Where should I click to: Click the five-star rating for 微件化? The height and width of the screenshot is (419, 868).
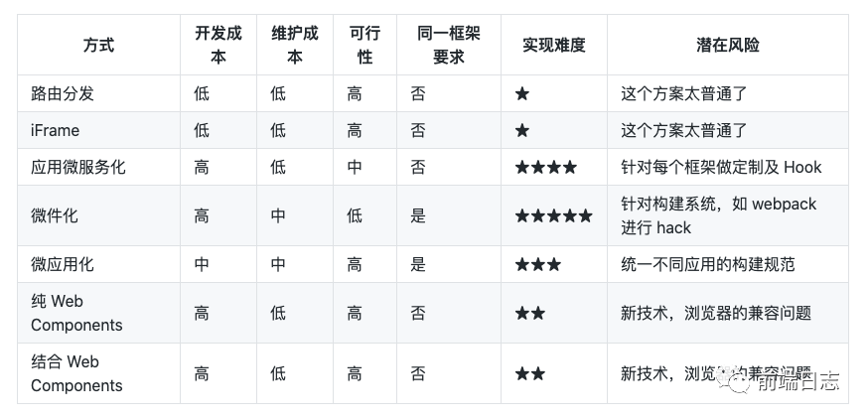click(553, 215)
